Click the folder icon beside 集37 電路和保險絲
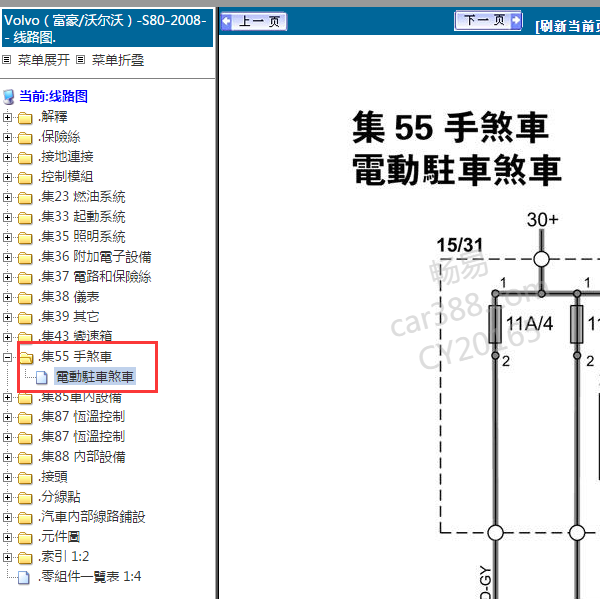Screen dimensions: 600x599 (x=25, y=278)
